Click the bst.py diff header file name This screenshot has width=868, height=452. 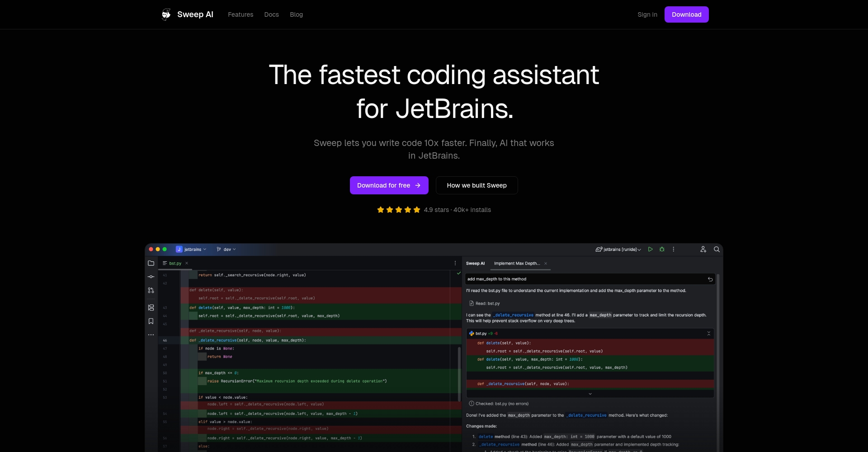(x=481, y=334)
